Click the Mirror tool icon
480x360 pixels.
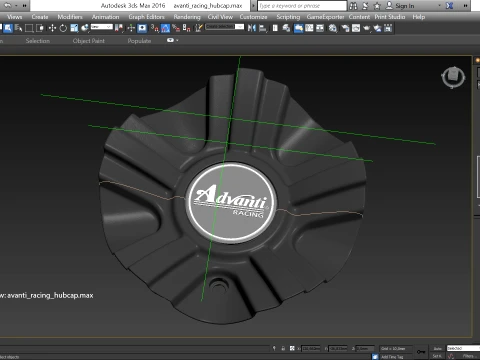tap(252, 28)
